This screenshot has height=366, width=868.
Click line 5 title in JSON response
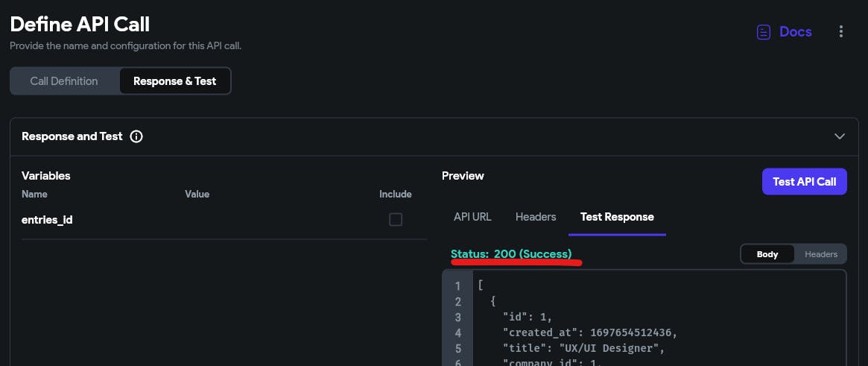tap(583, 348)
